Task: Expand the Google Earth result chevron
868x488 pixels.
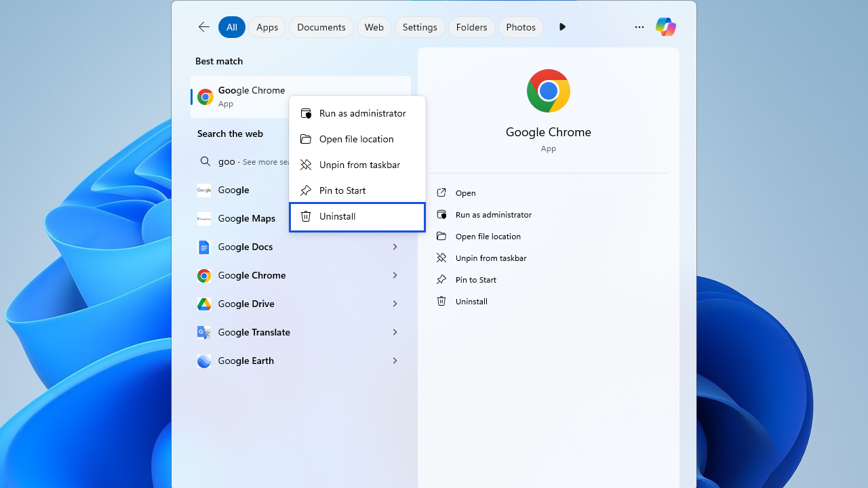Action: tap(395, 361)
